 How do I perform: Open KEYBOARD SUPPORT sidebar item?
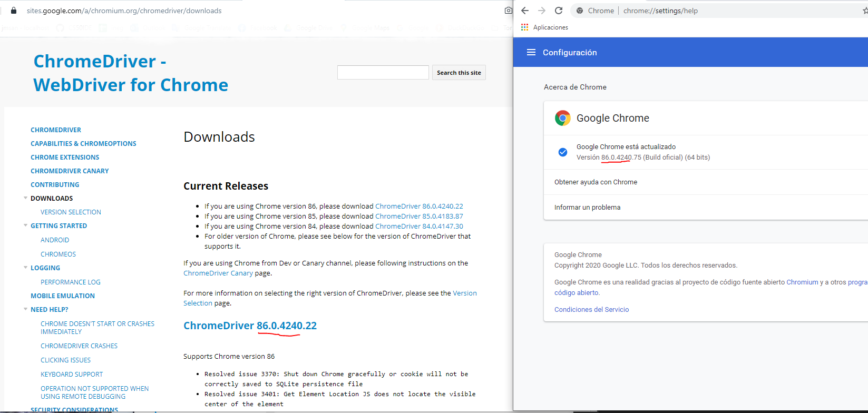point(72,374)
